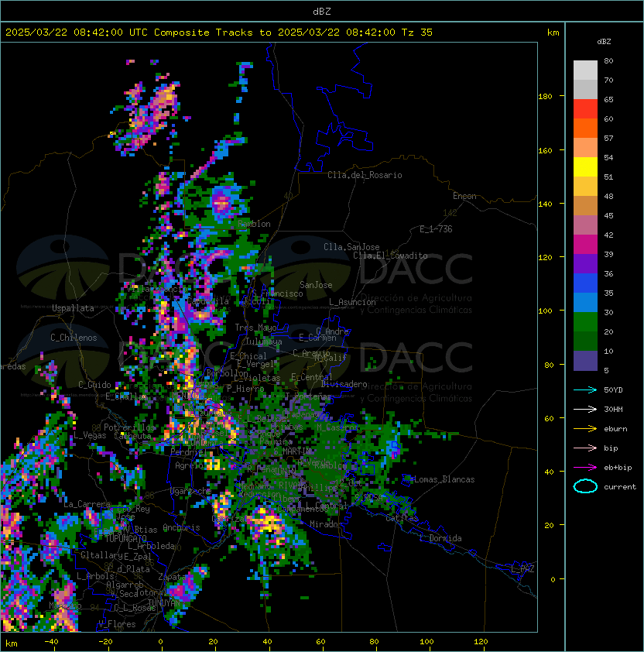This screenshot has height=652, width=644.
Task: Click the 'E_Carmen' map label
Action: coord(317,338)
